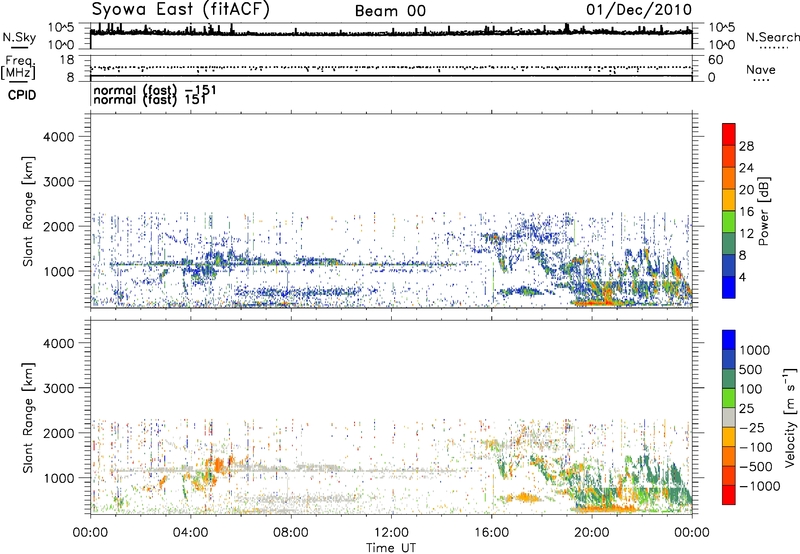Click the '-25' velocity scale value
800x554 pixels.
point(752,427)
